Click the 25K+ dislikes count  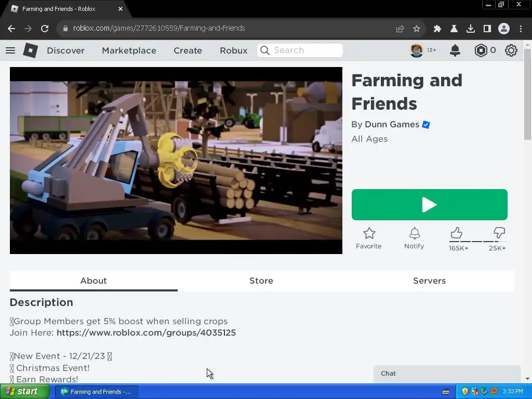497,248
